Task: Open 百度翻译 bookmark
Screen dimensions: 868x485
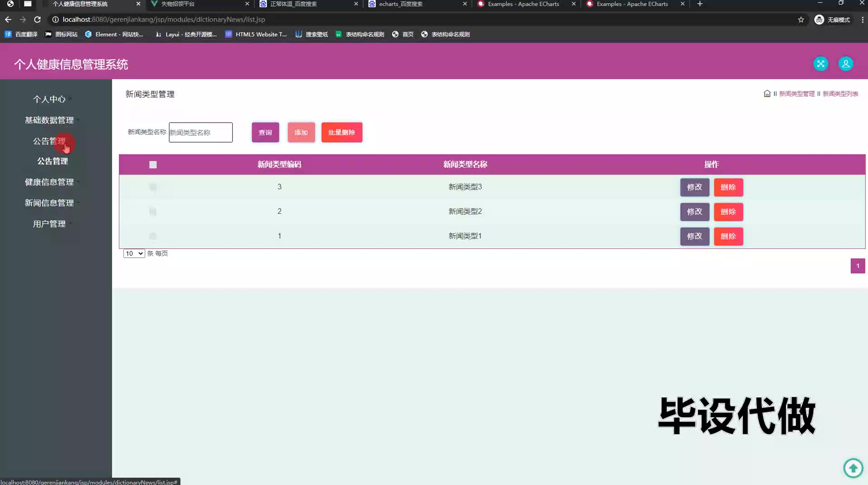Action: tap(21, 34)
